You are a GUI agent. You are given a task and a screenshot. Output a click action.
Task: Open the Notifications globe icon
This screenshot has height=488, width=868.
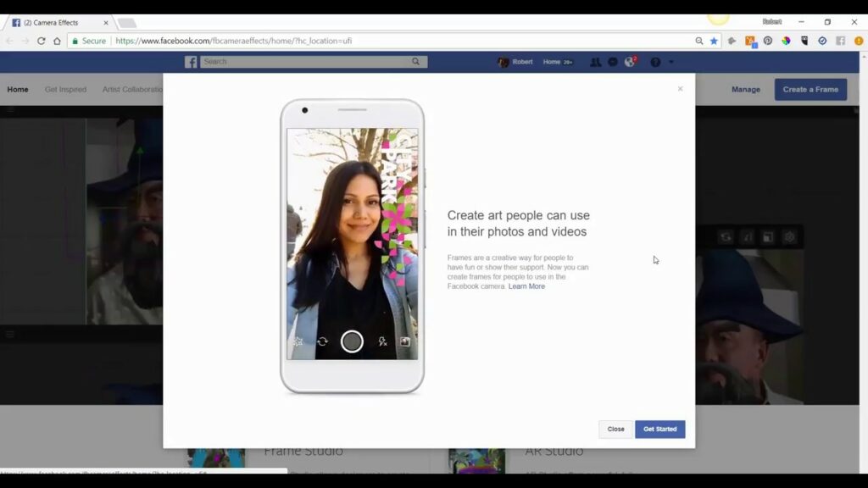click(x=630, y=62)
